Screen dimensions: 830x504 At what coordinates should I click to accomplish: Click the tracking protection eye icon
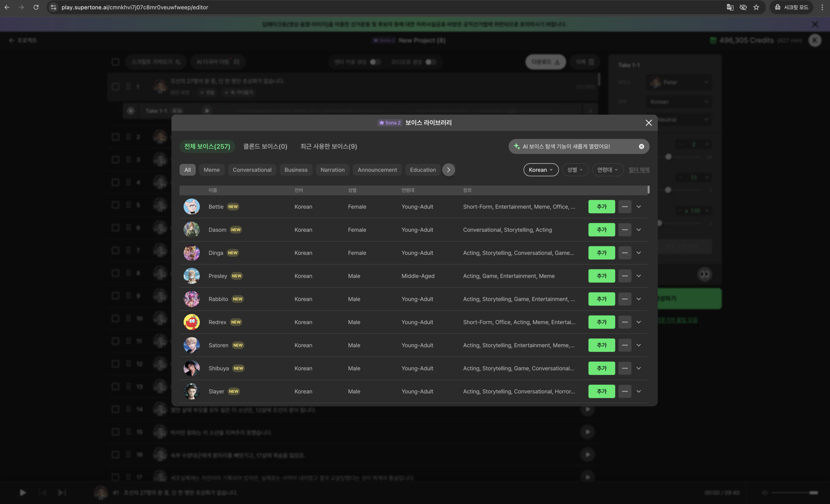743,7
